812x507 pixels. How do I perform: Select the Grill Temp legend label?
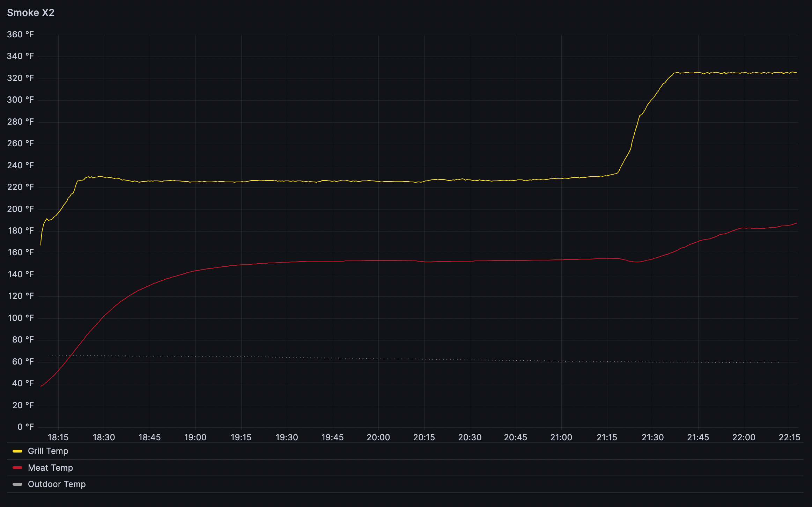pyautogui.click(x=48, y=451)
